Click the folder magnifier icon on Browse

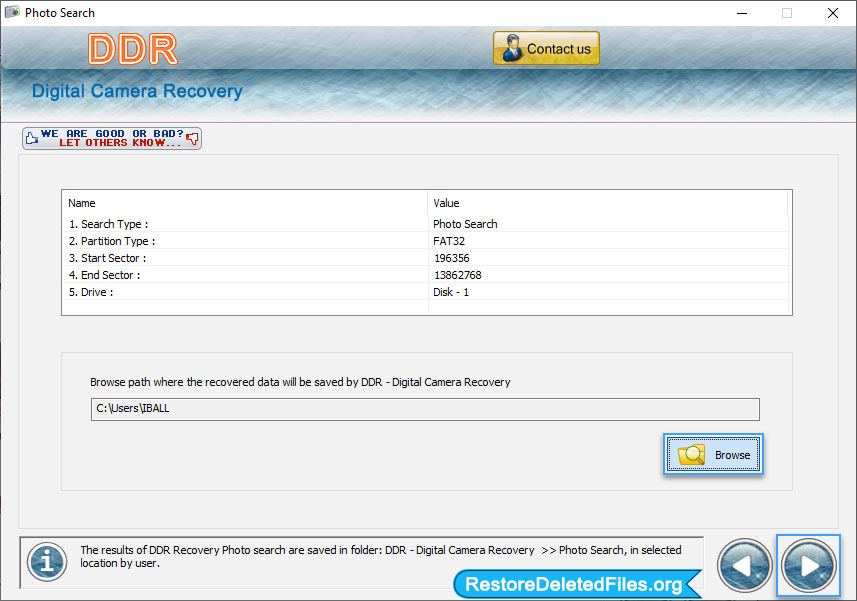tap(691, 455)
